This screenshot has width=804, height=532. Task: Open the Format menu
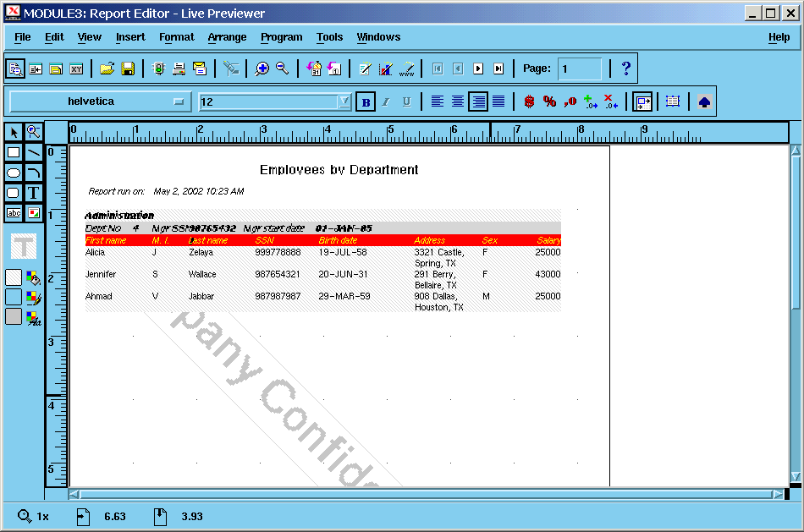(x=176, y=37)
